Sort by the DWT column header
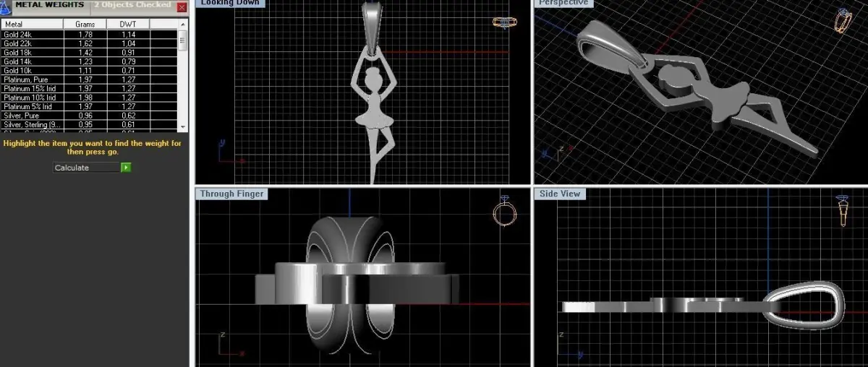Image resolution: width=868 pixels, height=367 pixels. pos(127,25)
